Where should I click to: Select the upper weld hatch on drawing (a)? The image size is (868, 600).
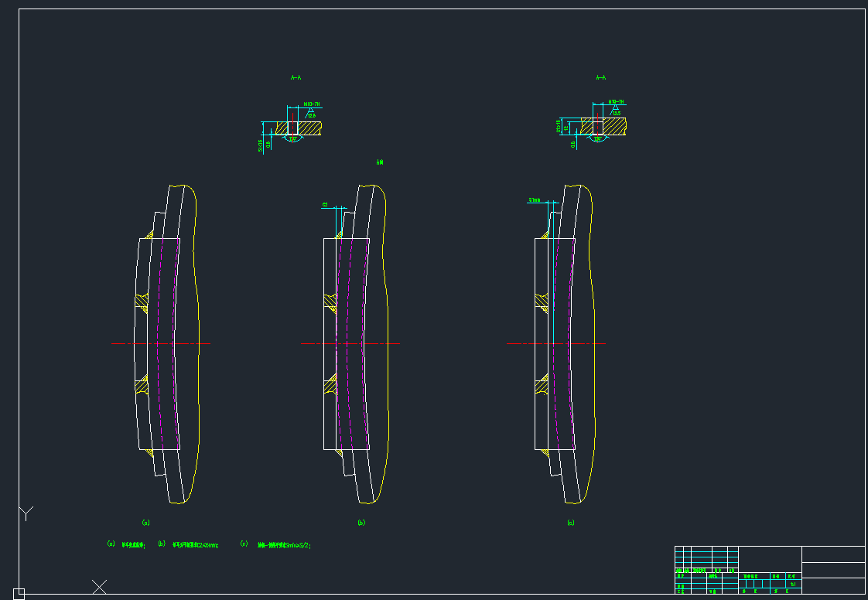(142, 302)
